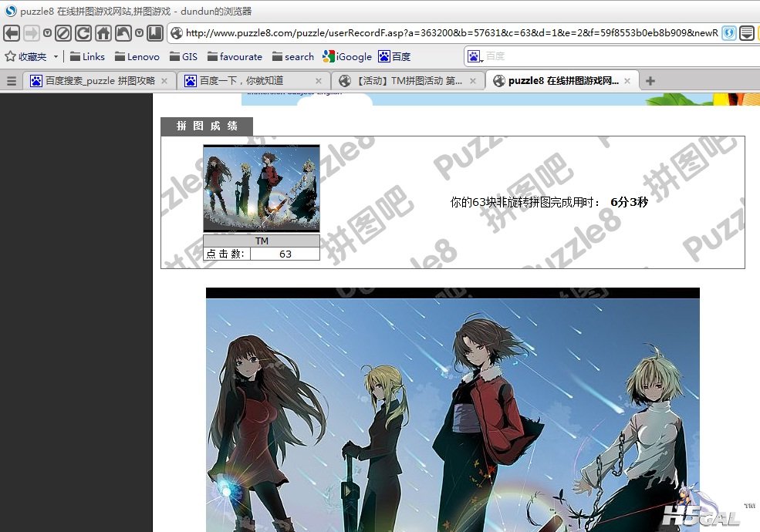This screenshot has height=532, width=760.
Task: Click the 收藏夹 star icon
Action: click(x=10, y=57)
